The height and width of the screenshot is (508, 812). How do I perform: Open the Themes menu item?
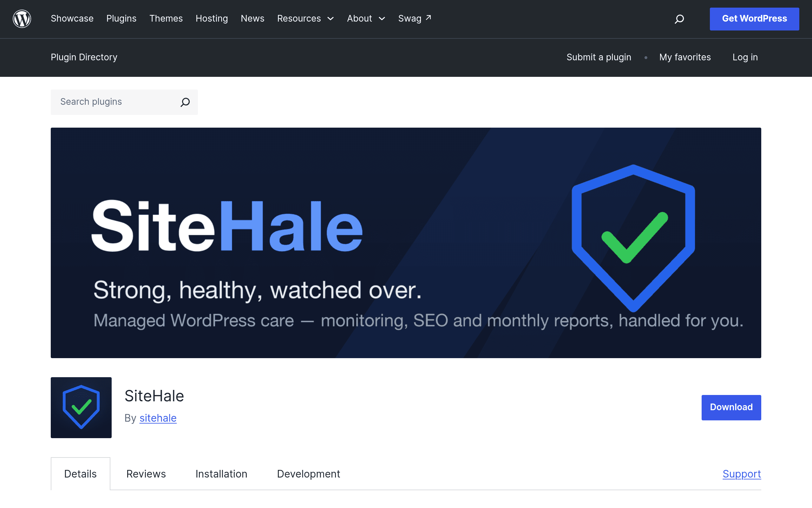pos(166,18)
